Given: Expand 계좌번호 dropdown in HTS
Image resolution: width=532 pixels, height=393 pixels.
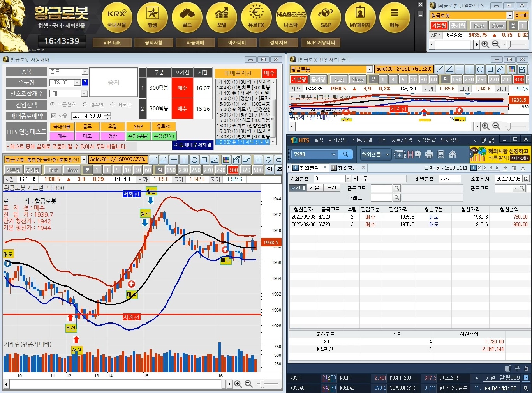Looking at the screenshot, I should [x=348, y=179].
